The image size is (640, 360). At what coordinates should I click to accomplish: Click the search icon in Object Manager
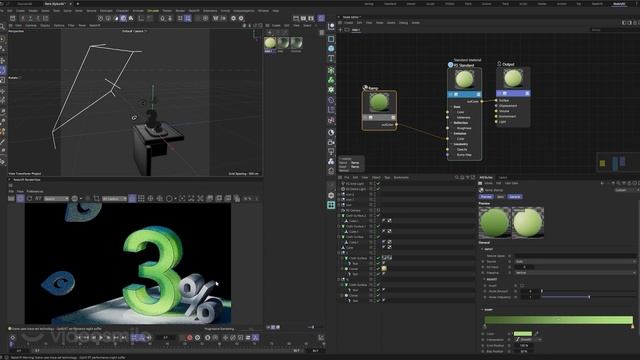pos(457,178)
